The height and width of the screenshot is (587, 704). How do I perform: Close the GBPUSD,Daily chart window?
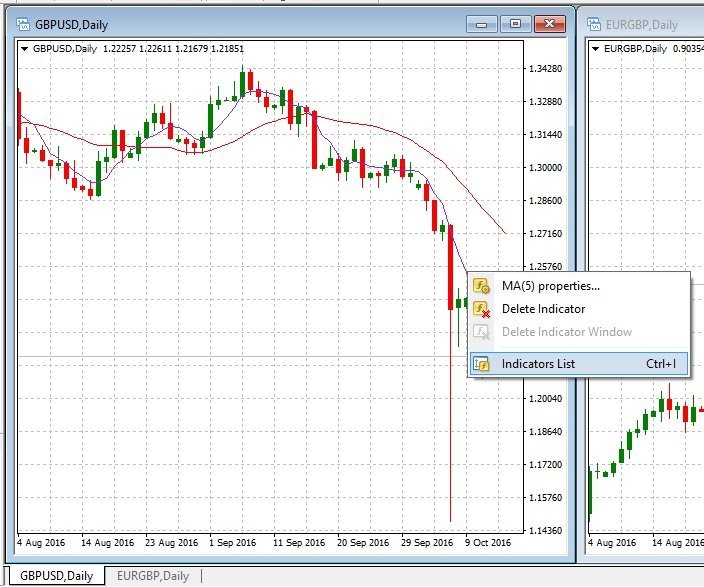point(550,24)
